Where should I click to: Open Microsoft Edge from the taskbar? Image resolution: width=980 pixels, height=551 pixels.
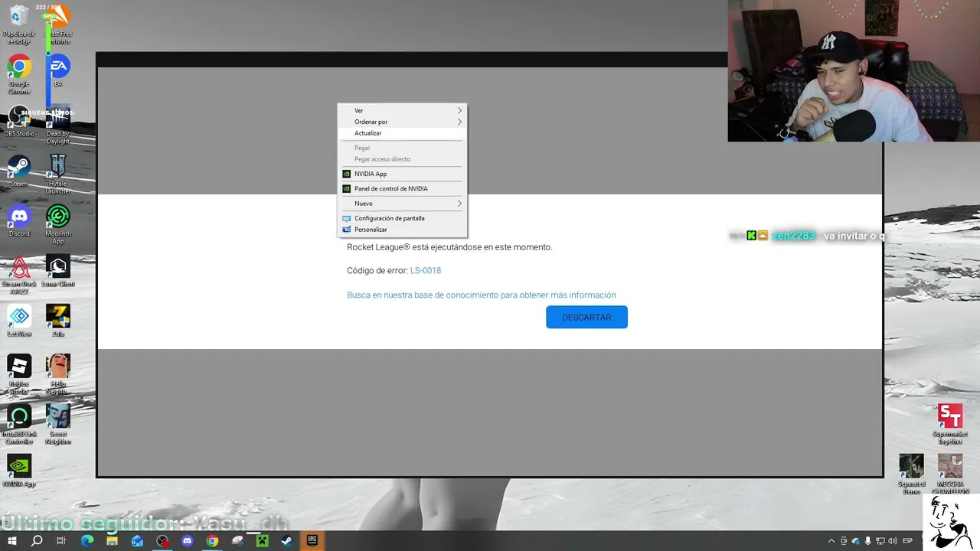pyautogui.click(x=87, y=540)
